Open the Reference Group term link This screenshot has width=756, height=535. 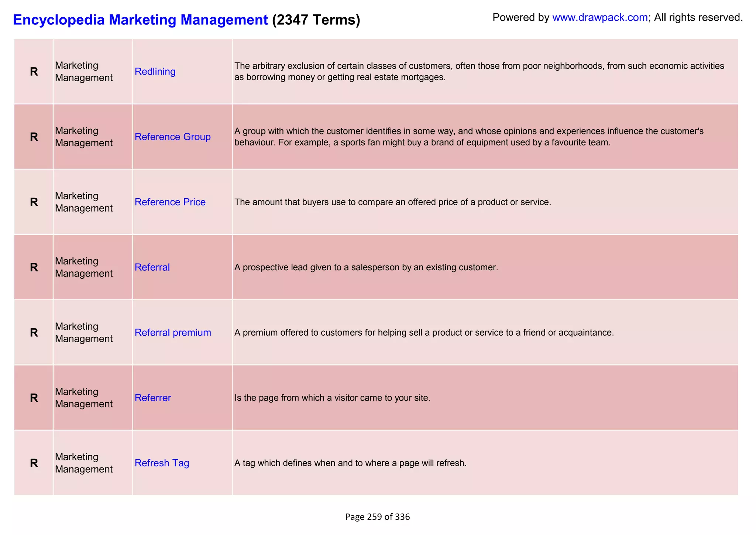click(x=172, y=137)
